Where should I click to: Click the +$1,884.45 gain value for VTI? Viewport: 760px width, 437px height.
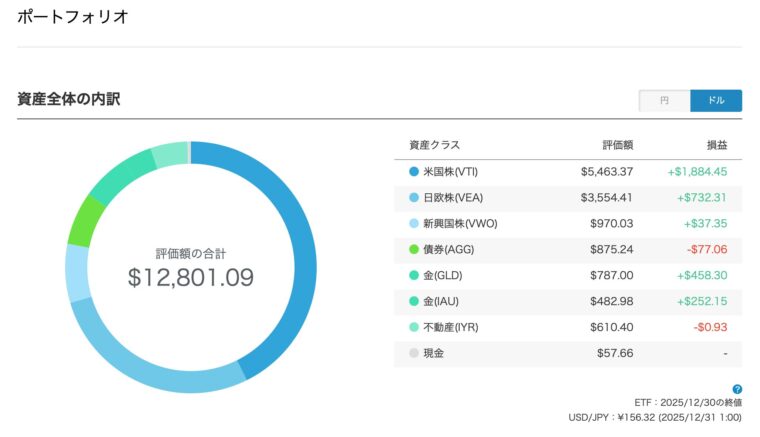tap(697, 172)
